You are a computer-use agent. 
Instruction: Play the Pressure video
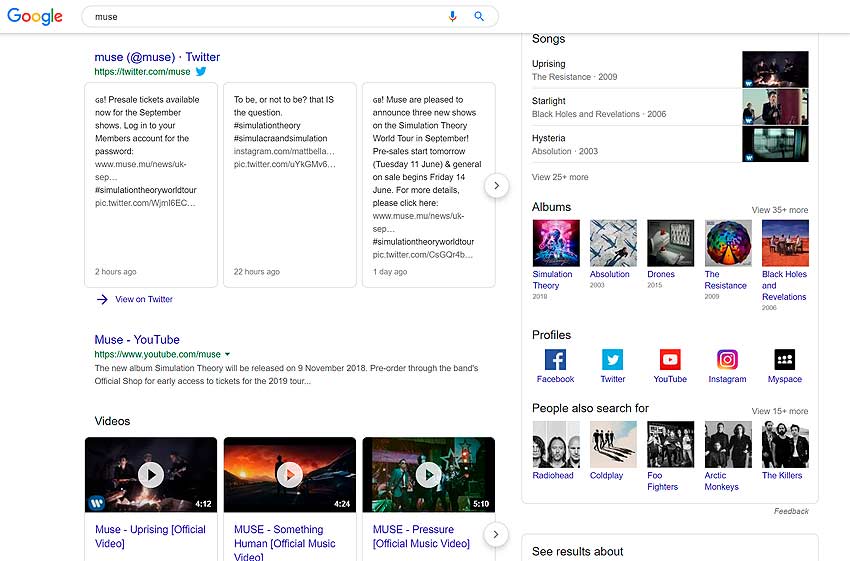[x=428, y=475]
